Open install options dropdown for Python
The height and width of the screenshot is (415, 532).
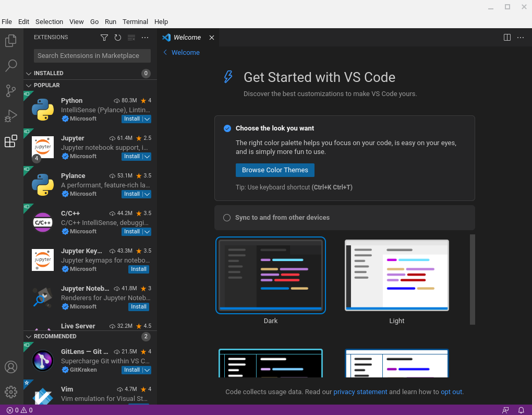[147, 119]
